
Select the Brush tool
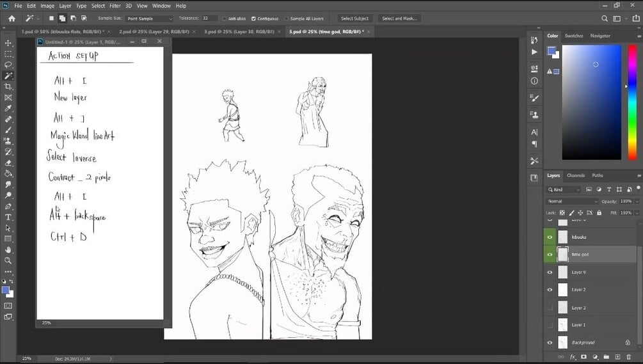click(8, 130)
